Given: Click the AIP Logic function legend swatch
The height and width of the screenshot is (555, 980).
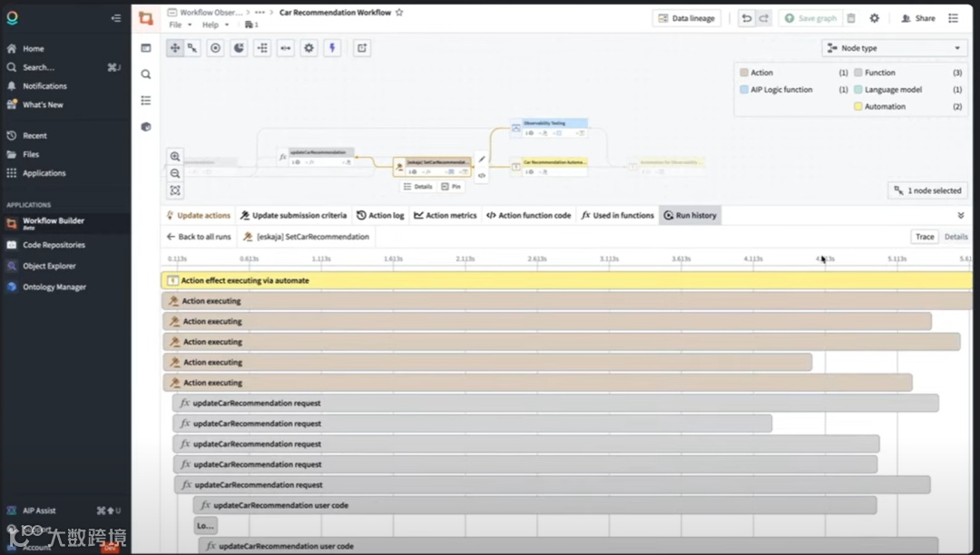Looking at the screenshot, I should click(x=744, y=89).
